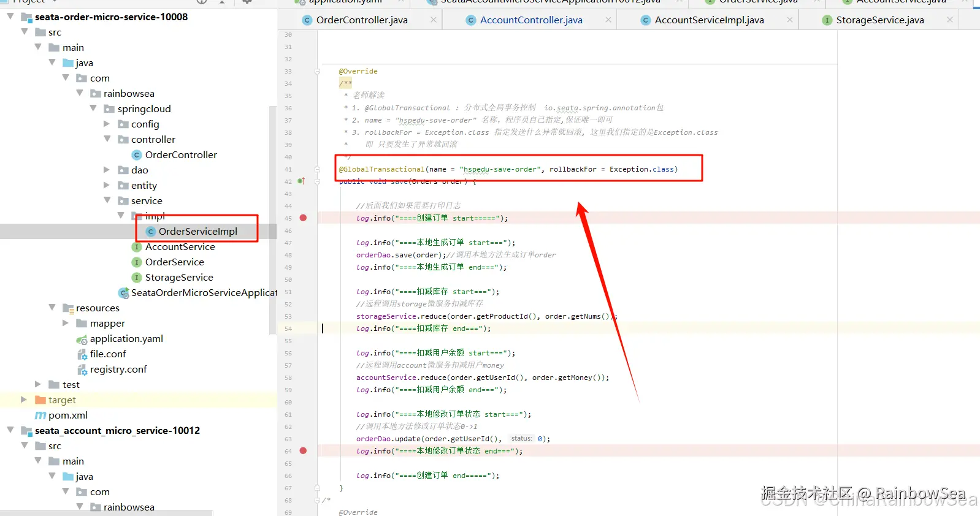Click OrderController.java tab class icon

point(307,20)
